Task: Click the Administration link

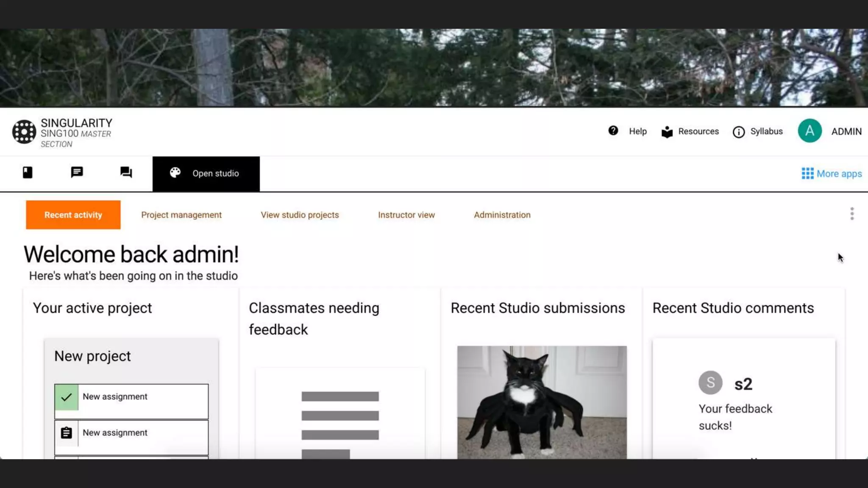Action: pos(502,215)
